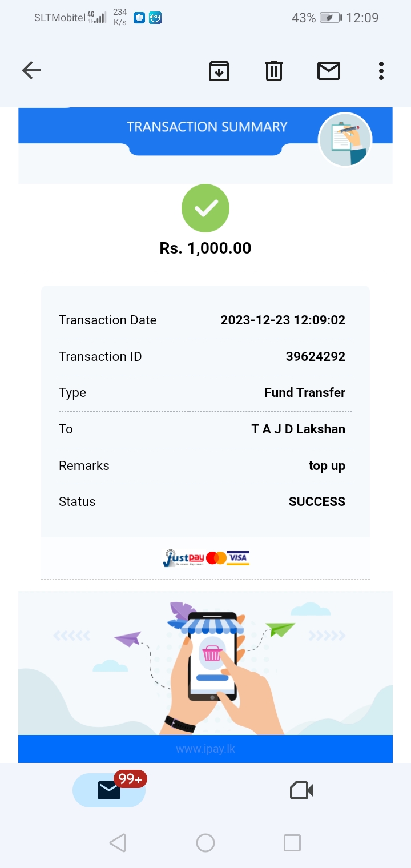Tap the clipboard illustration icon
The width and height of the screenshot is (411, 868).
(345, 139)
